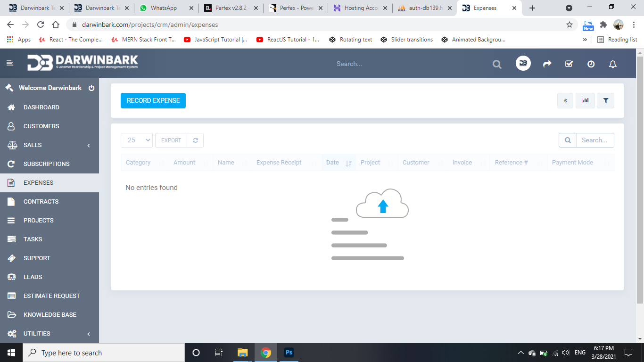Go to Projects in sidebar

pos(39,221)
